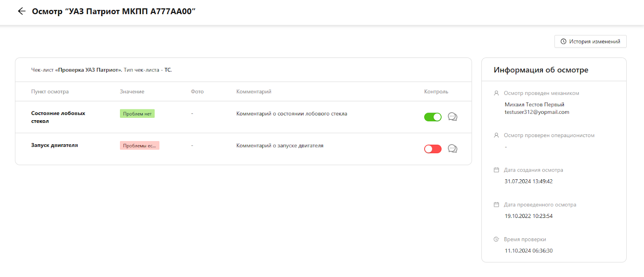Click the «Пункт осмотра» column header

pos(50,92)
